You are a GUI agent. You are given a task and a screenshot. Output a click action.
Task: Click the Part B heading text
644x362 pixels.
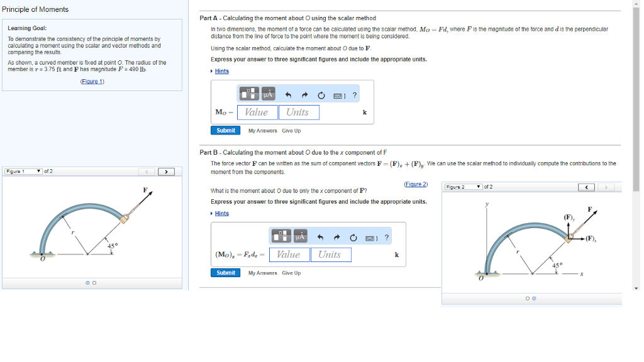point(293,152)
